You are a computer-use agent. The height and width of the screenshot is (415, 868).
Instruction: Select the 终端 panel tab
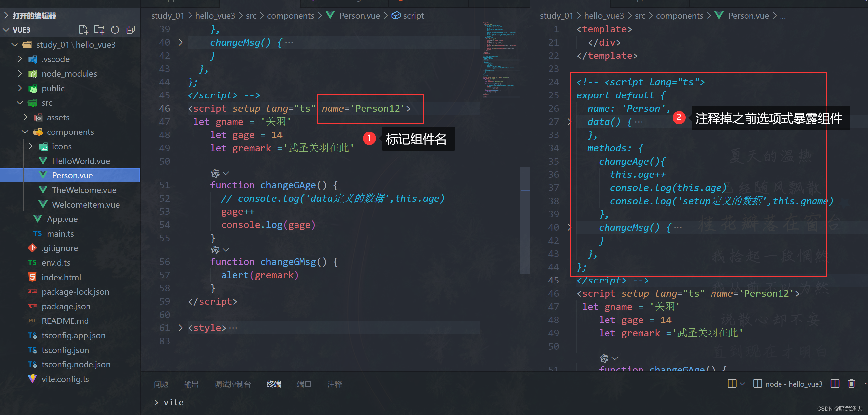pyautogui.click(x=274, y=384)
